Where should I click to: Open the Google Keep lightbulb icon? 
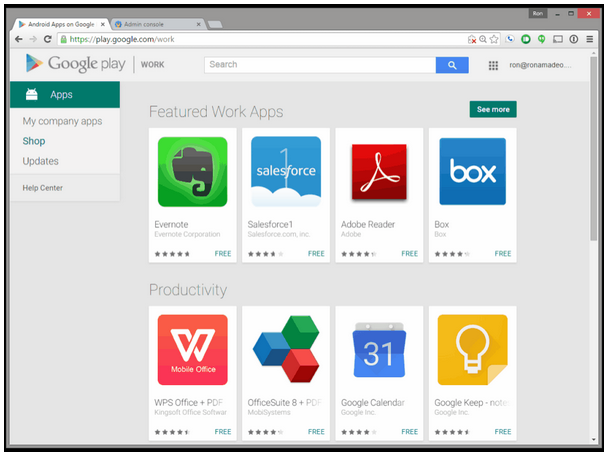point(472,350)
